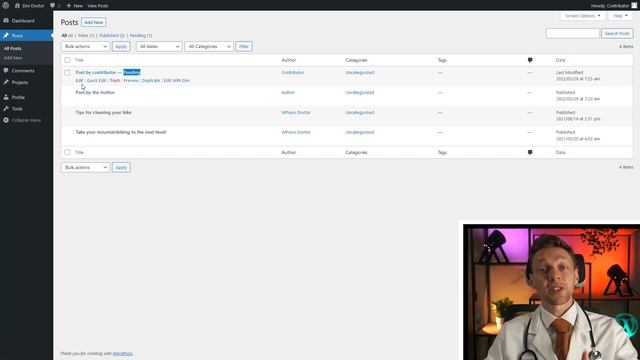Tick the select-all checkbox in table header
Image resolution: width=640 pixels, height=360 pixels.
coord(67,60)
